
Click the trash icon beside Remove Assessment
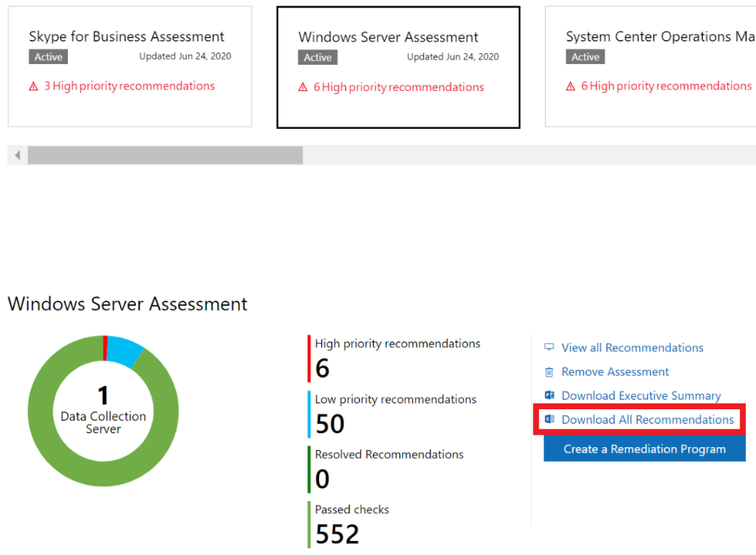[x=549, y=372]
